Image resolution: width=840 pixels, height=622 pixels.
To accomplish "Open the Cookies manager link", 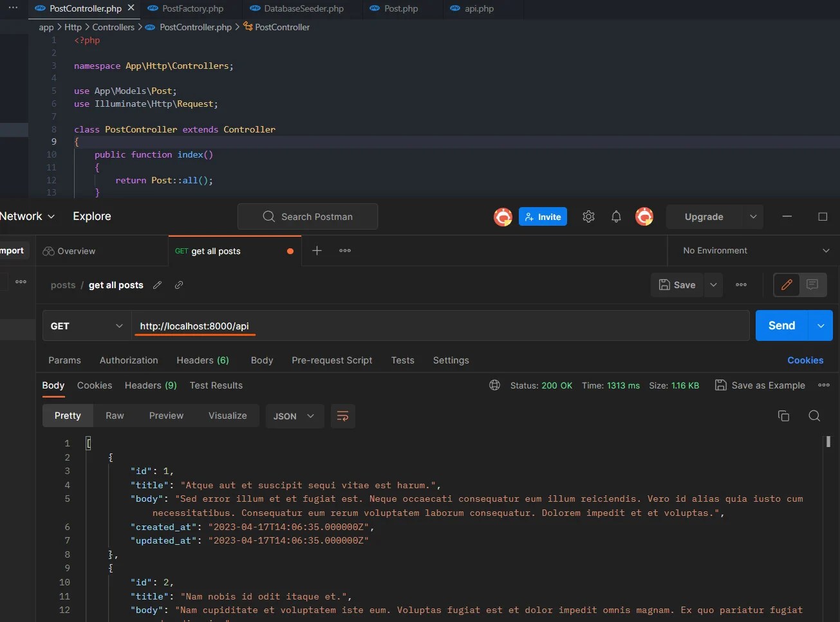I will pos(805,360).
